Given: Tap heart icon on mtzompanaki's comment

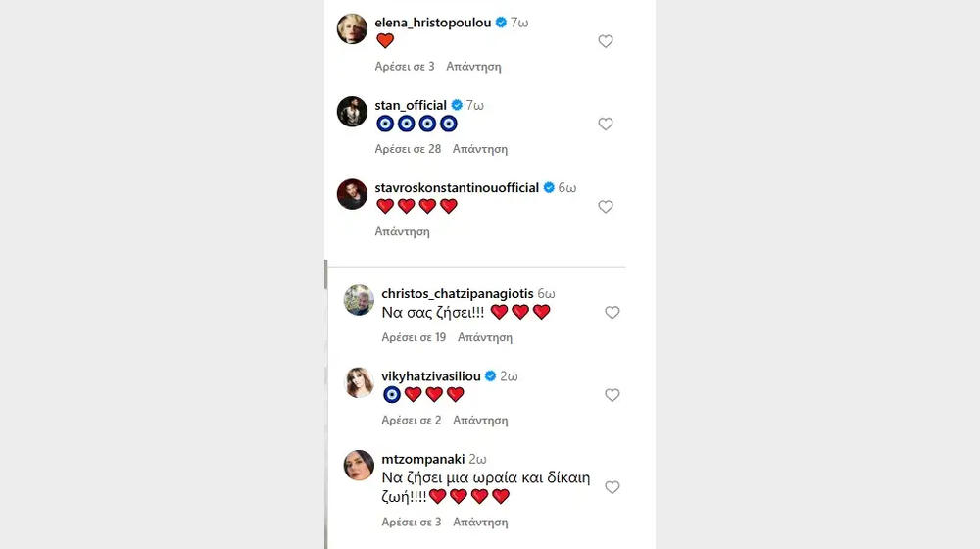Looking at the screenshot, I should [x=612, y=487].
